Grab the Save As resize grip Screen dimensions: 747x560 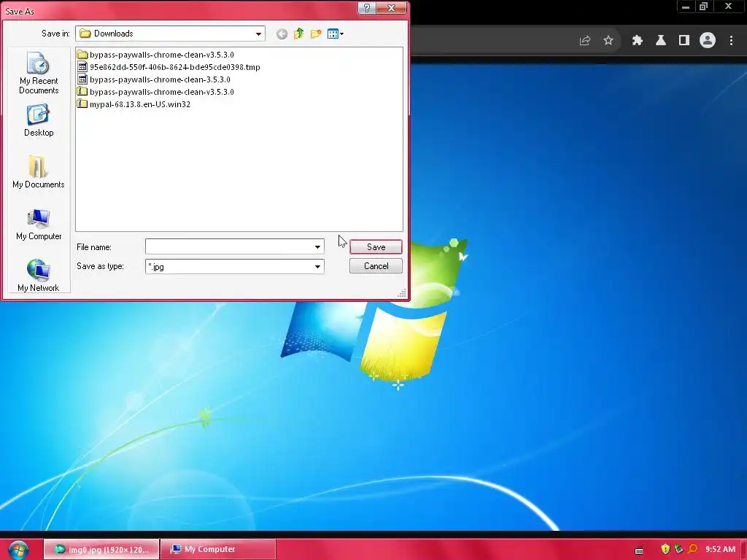tap(402, 293)
